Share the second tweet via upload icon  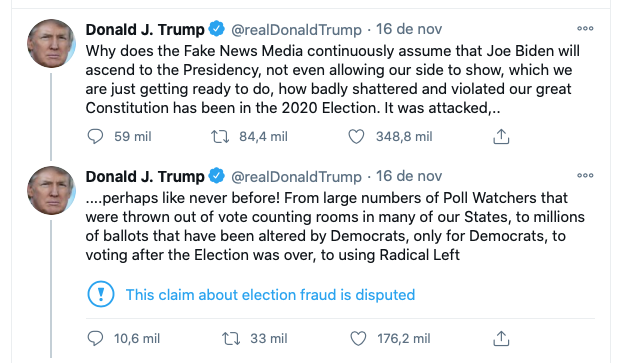(501, 338)
